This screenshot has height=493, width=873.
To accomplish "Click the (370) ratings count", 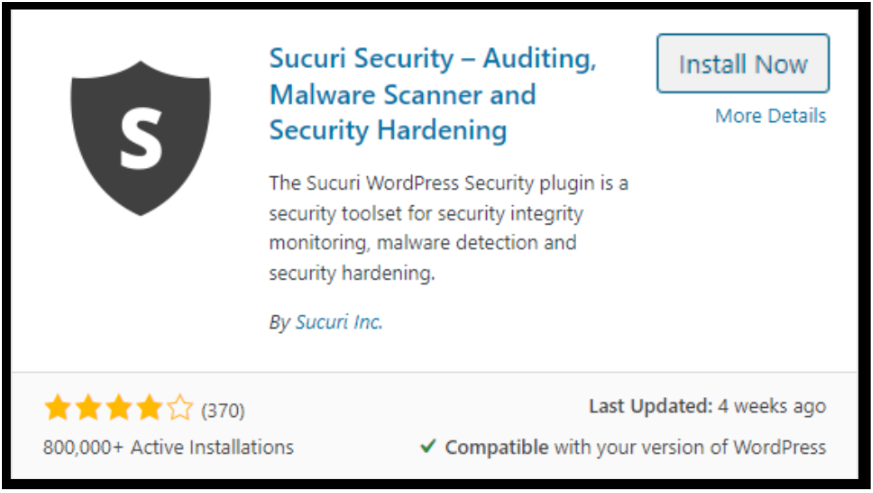I will click(223, 411).
